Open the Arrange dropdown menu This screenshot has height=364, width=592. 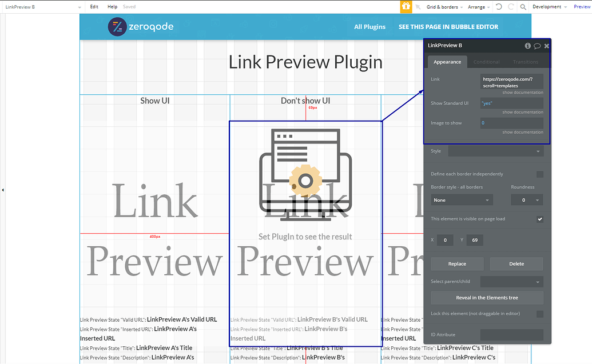tap(479, 7)
